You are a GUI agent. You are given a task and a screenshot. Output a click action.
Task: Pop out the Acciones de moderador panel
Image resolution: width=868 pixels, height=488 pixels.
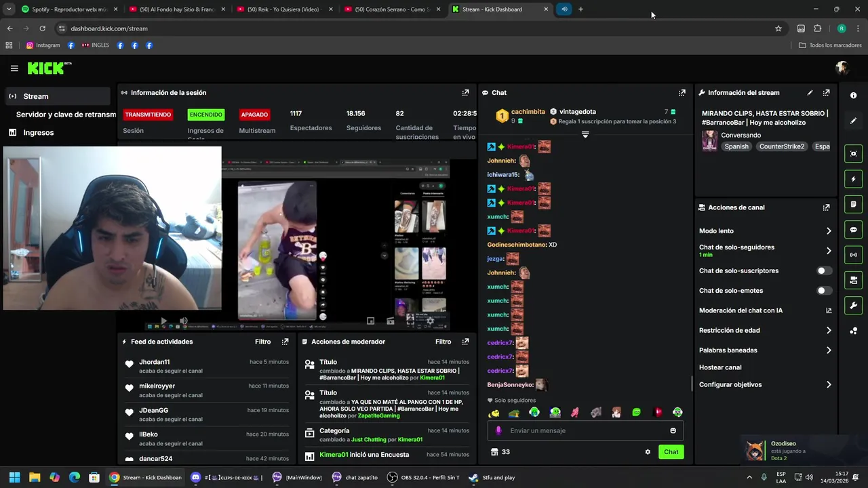[465, 342]
